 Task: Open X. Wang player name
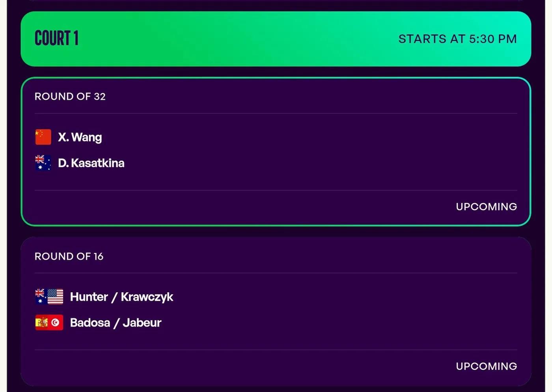[x=80, y=137]
